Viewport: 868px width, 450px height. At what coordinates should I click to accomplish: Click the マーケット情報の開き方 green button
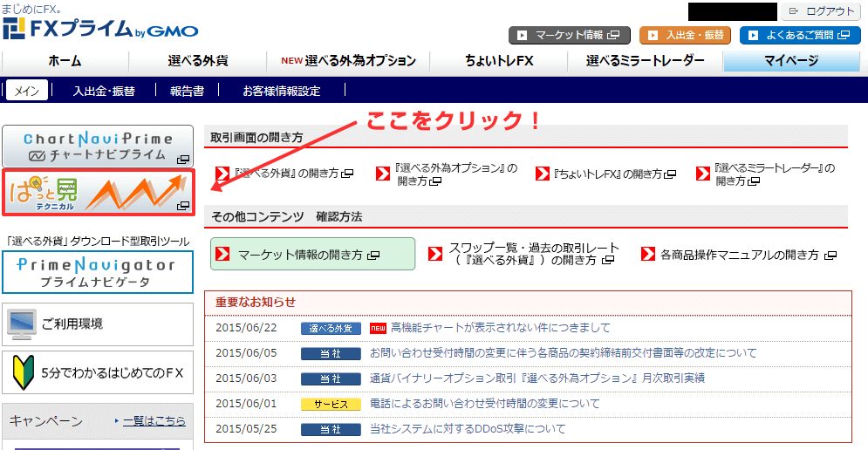pyautogui.click(x=313, y=254)
